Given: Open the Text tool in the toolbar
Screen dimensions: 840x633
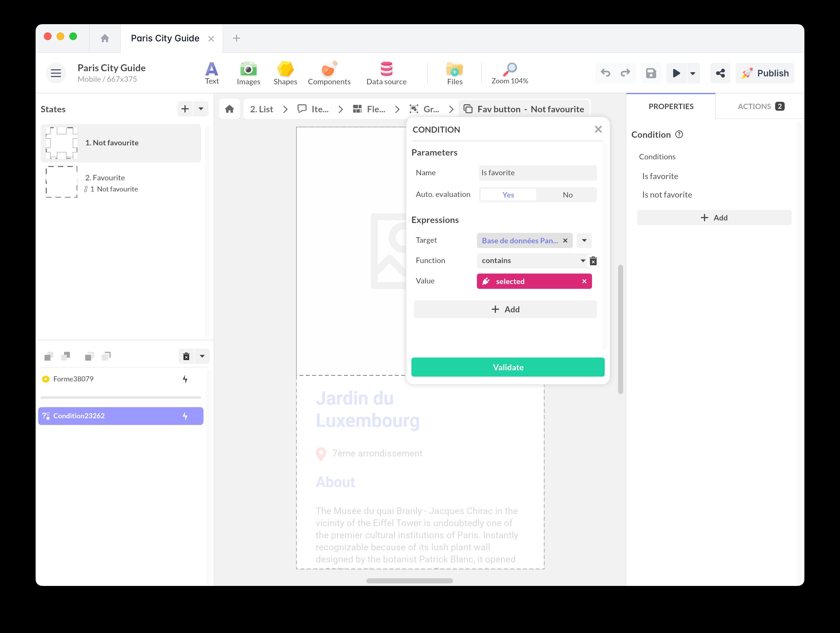Looking at the screenshot, I should (x=211, y=73).
